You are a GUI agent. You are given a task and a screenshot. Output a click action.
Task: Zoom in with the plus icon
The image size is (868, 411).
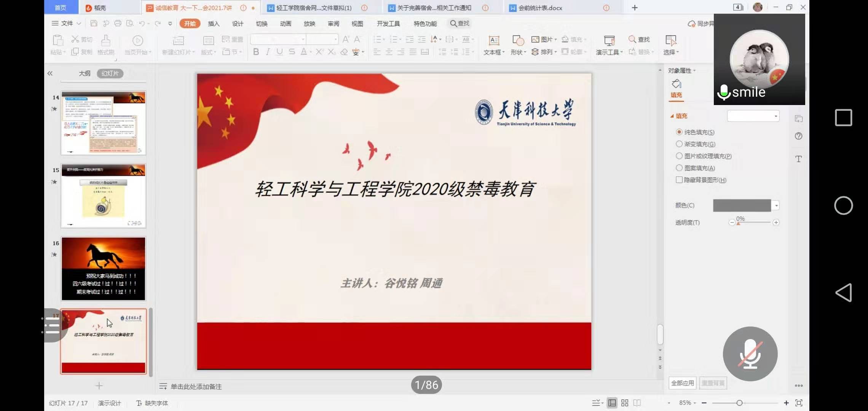point(786,403)
